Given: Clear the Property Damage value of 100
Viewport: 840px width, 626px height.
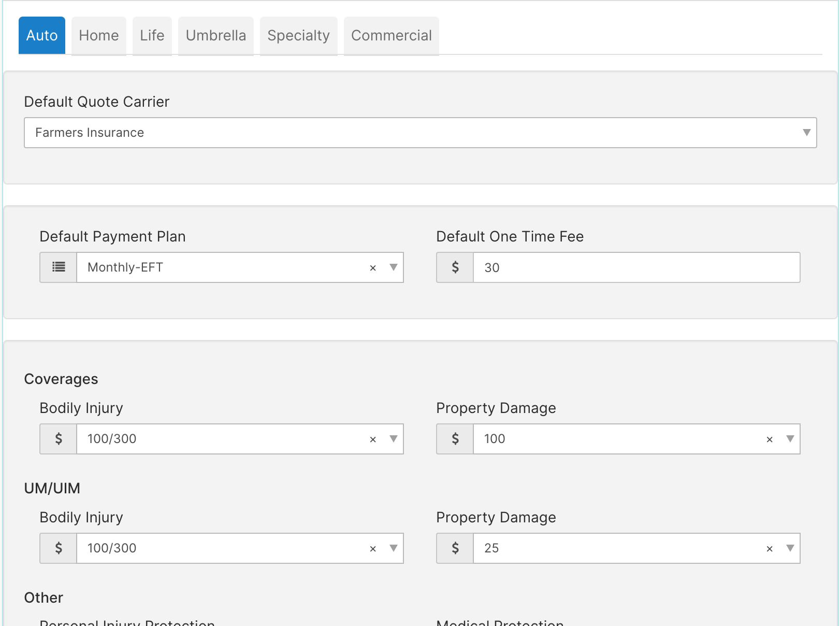Looking at the screenshot, I should point(770,439).
